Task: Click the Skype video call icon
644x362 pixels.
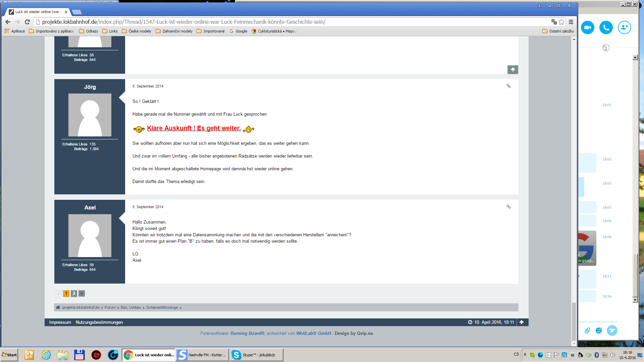Action: point(587,27)
